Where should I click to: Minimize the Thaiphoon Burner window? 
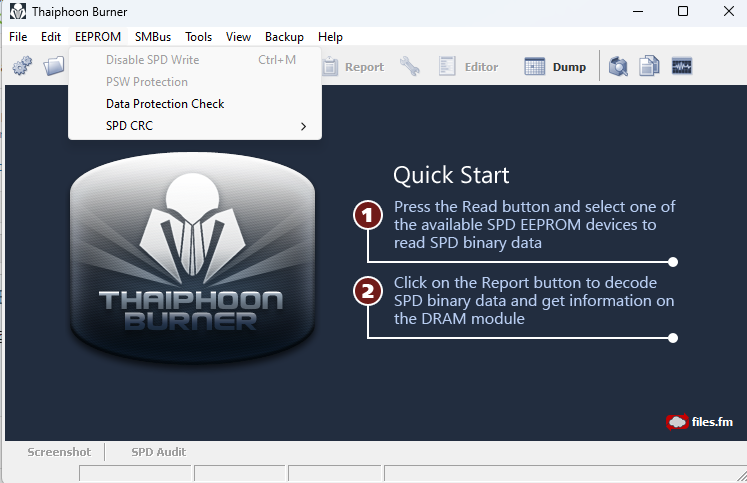(638, 11)
